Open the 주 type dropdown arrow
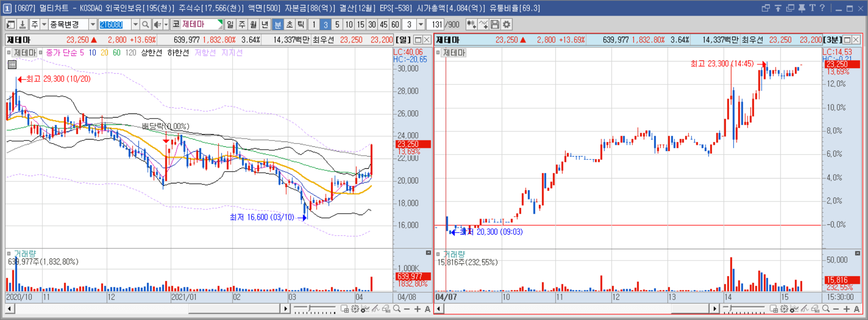 (x=44, y=24)
